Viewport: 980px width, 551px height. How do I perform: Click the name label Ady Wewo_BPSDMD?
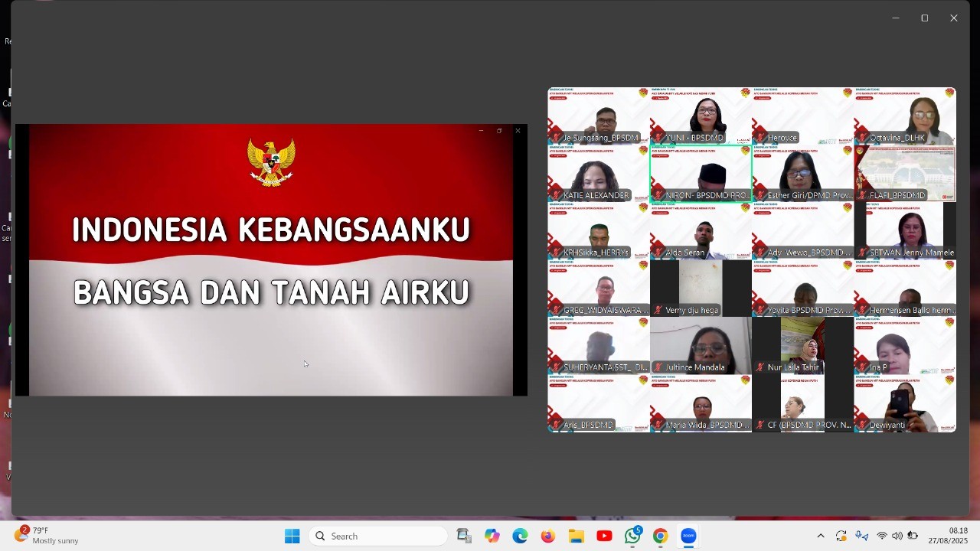(x=809, y=253)
